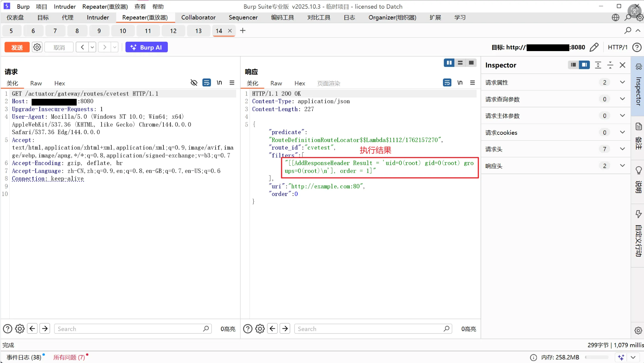Click the 取消 cancel button

[59, 47]
